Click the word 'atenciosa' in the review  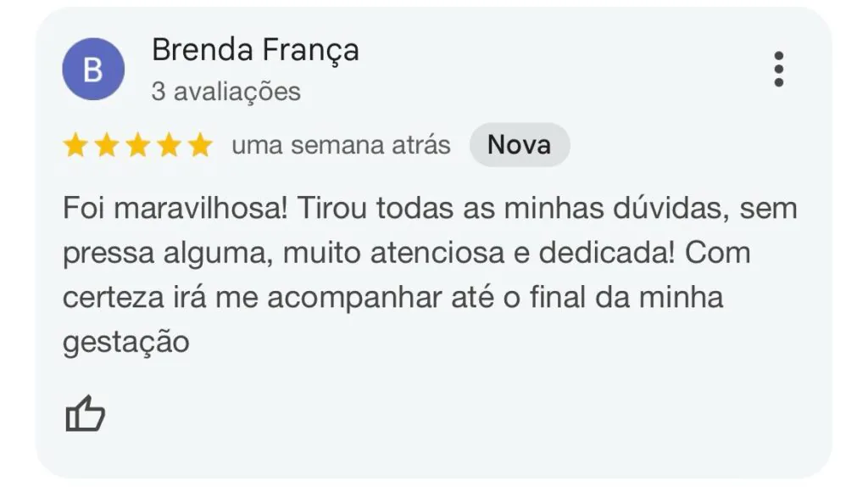coord(437,253)
